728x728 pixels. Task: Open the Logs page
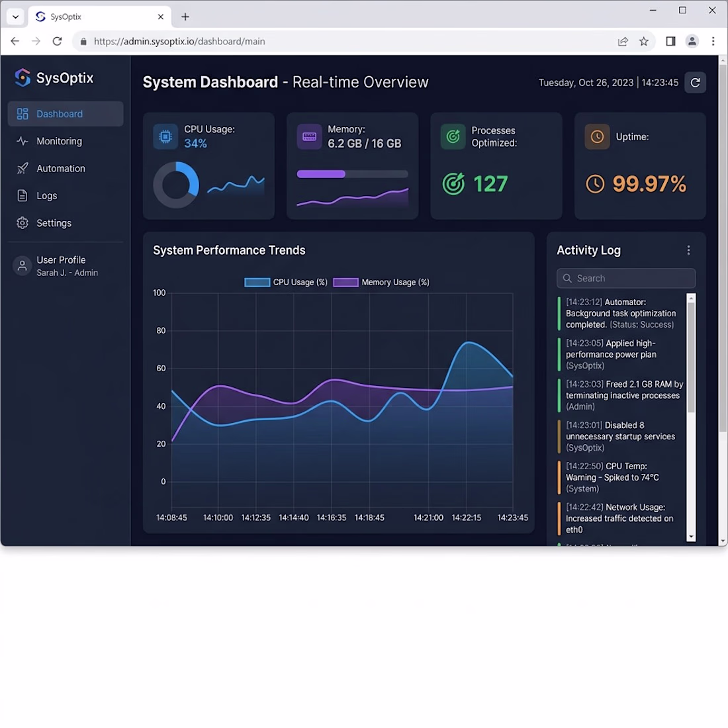[46, 196]
